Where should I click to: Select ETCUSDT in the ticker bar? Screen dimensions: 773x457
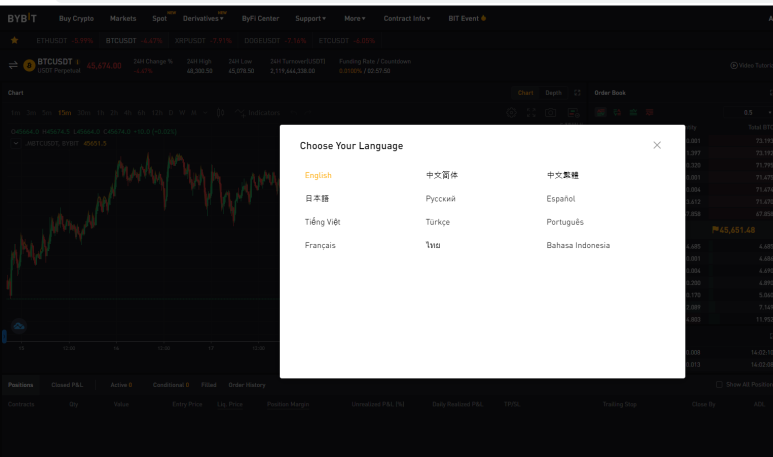347,40
